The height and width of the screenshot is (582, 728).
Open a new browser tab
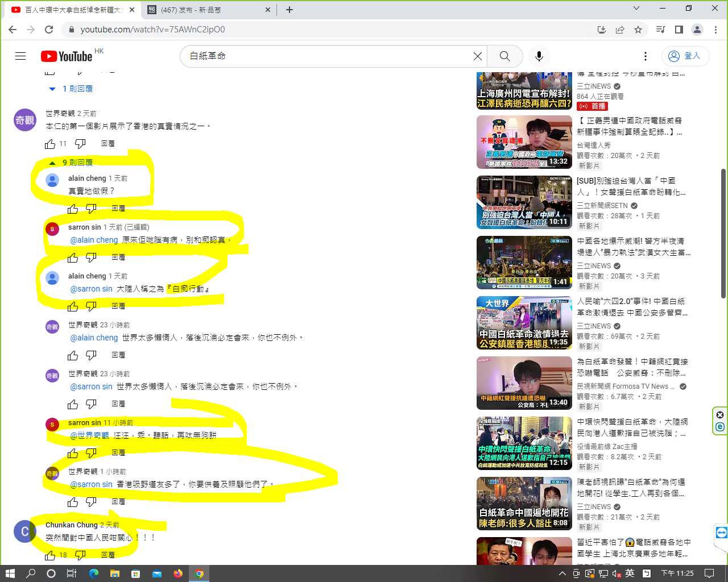pyautogui.click(x=289, y=10)
